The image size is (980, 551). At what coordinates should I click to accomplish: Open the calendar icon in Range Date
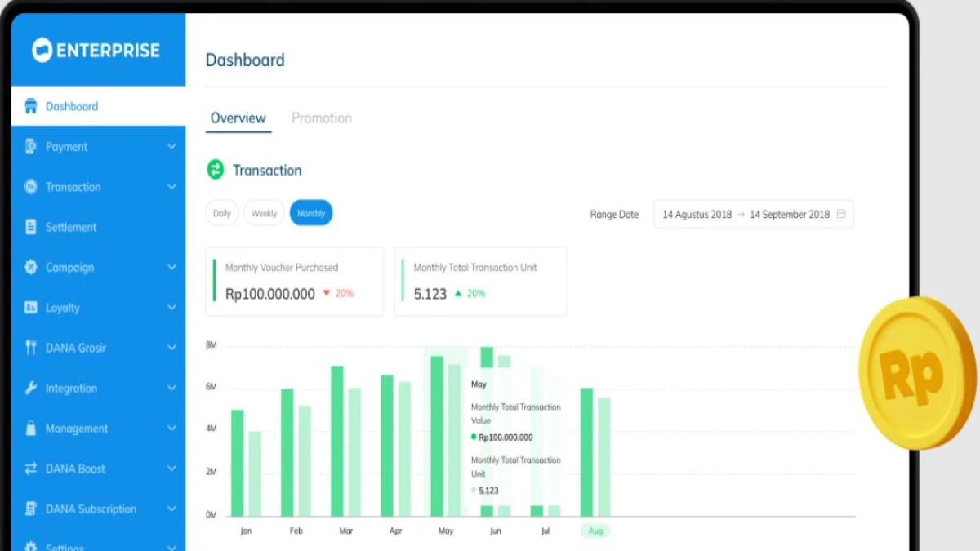click(x=841, y=214)
